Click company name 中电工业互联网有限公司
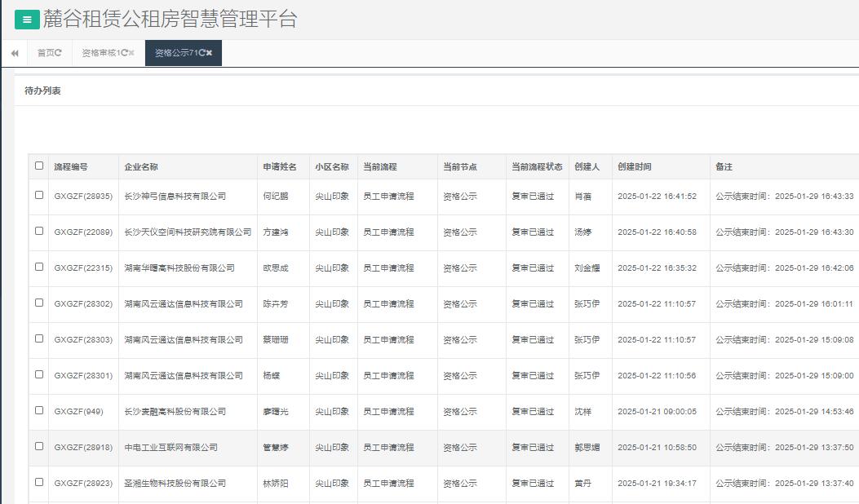The image size is (859, 504). 170,447
